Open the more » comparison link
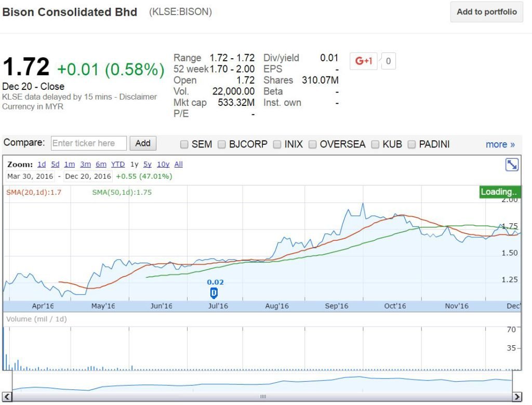The height and width of the screenshot is (405, 532). pyautogui.click(x=500, y=144)
